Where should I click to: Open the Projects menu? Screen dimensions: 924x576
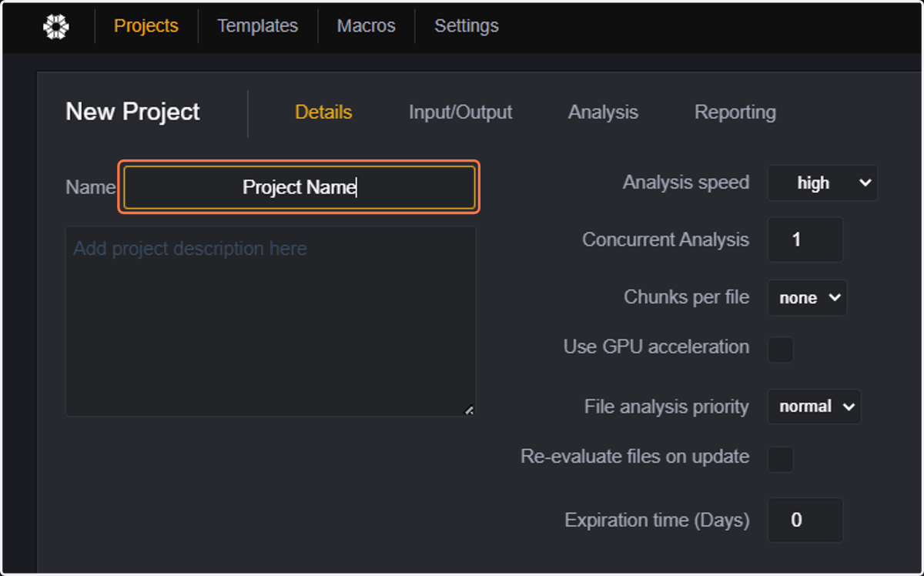click(x=146, y=26)
